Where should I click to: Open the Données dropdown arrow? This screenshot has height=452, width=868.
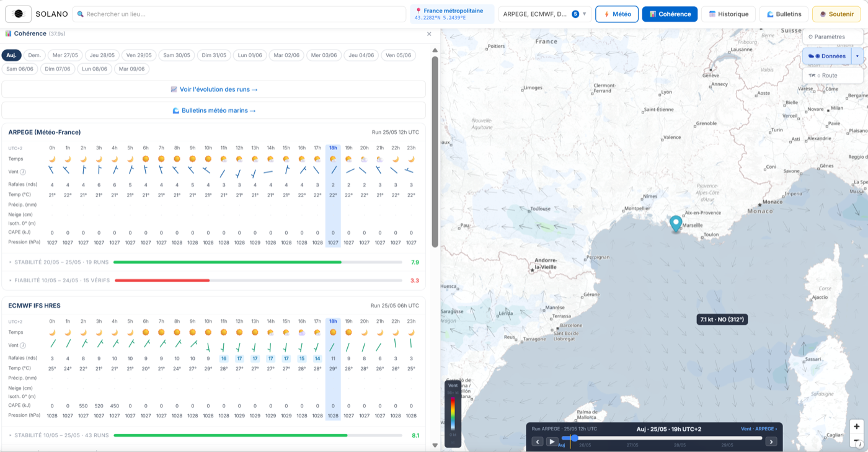click(x=857, y=56)
